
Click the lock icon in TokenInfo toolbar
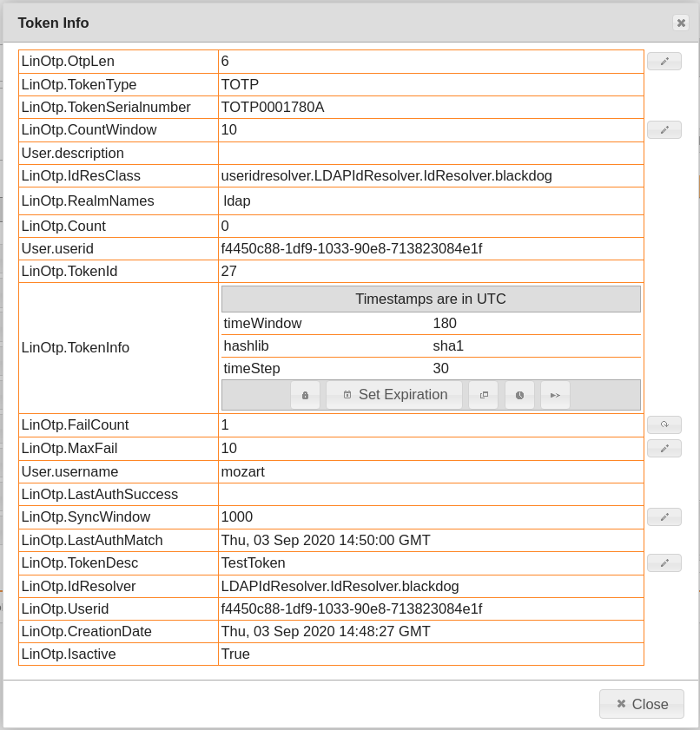[305, 395]
